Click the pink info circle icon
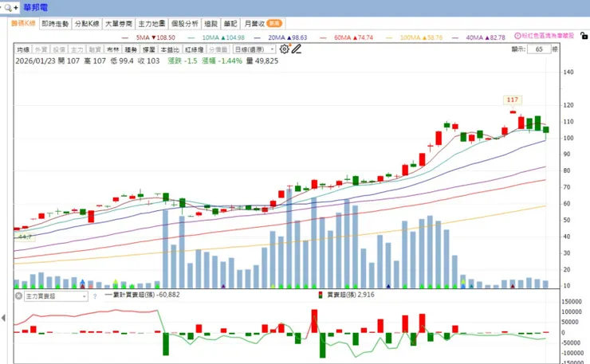The width and height of the screenshot is (590, 364). 517,36
